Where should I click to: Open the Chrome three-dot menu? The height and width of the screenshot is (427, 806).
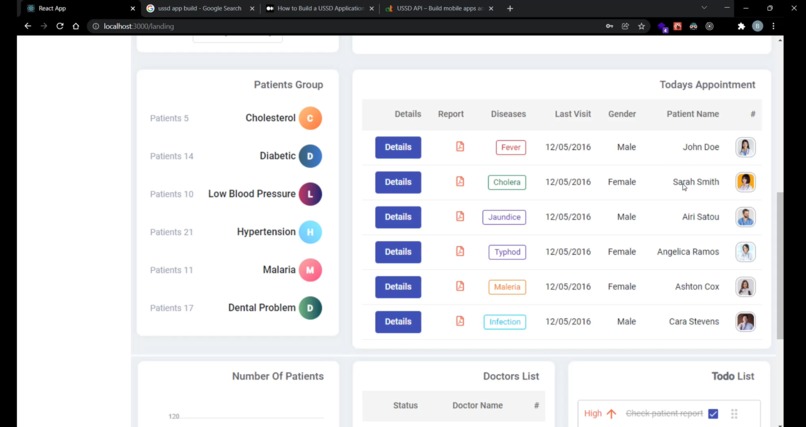pos(773,26)
